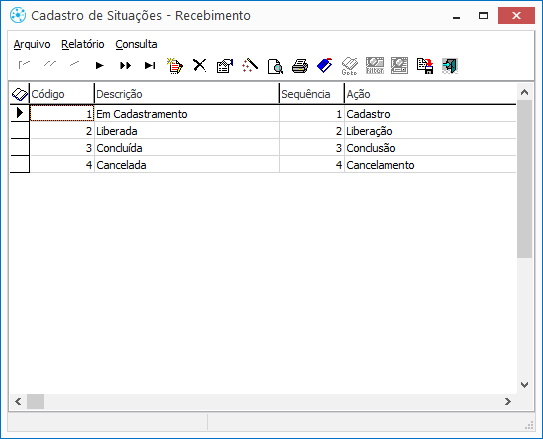Click the Sequência column header

click(x=312, y=94)
